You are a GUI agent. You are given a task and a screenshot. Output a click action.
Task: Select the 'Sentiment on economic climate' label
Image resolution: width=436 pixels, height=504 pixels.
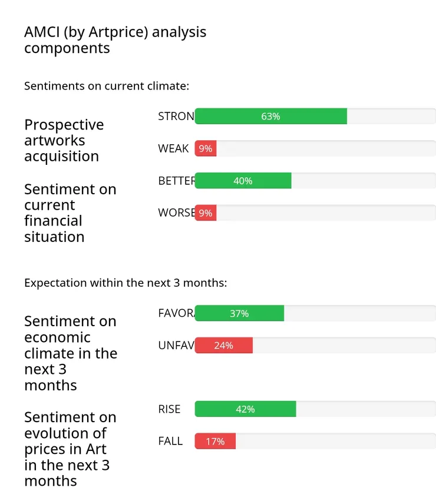[70, 353]
